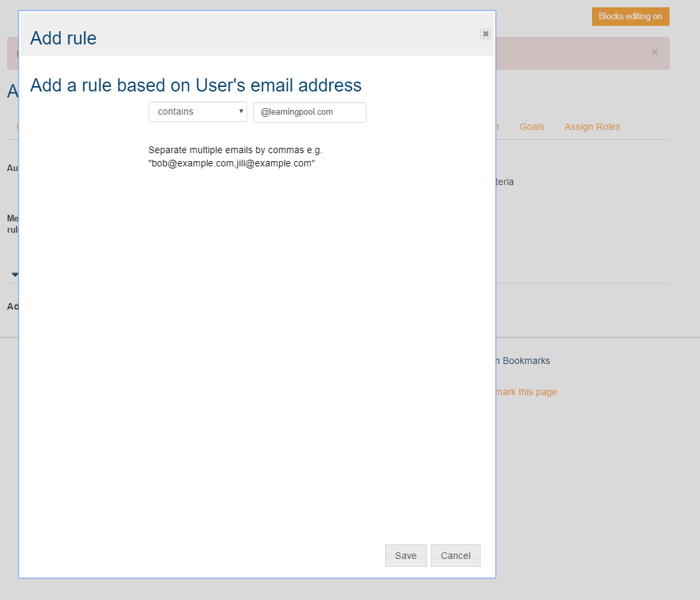Click the email field containing @learningpool.com
Viewport: 700px width, 600px height.
309,112
